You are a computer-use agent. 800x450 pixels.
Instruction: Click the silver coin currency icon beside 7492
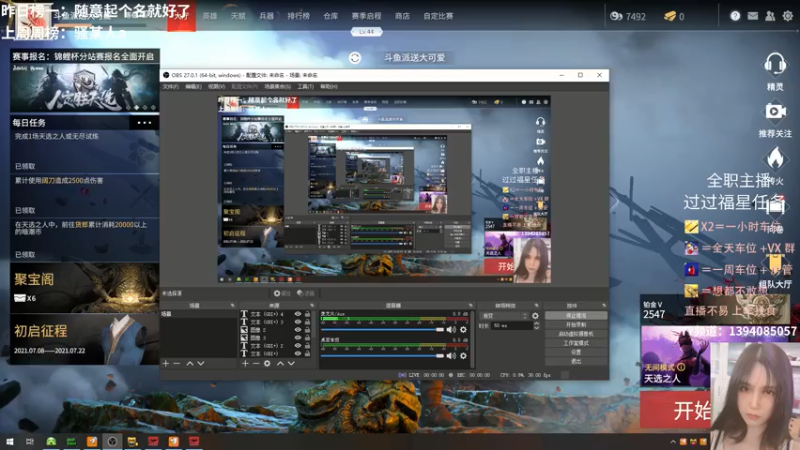coord(616,16)
